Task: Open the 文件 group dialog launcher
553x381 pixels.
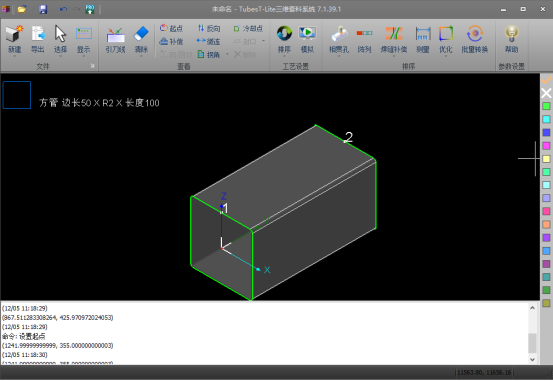Action: pyautogui.click(x=92, y=66)
